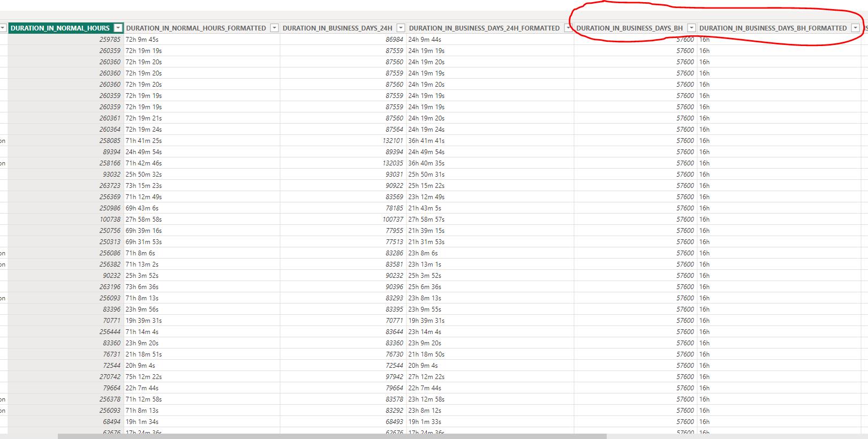Select cell with value 132035

tap(343, 163)
